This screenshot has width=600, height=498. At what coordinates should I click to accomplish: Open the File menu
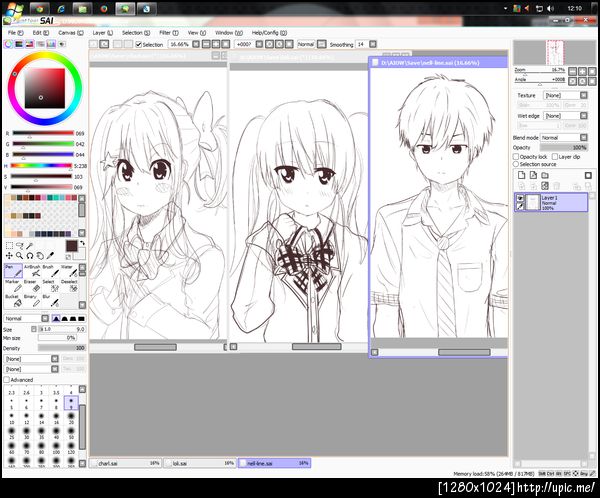click(x=16, y=33)
